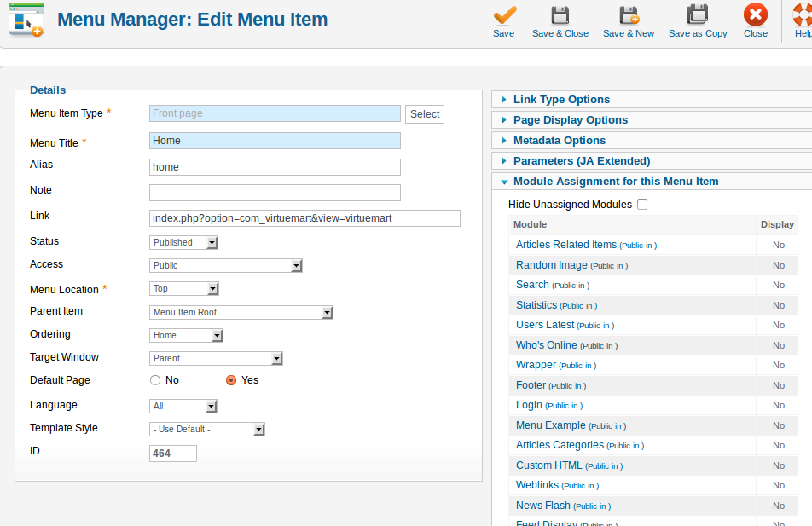Open the Status dropdown showing Published
812x526 pixels.
[183, 243]
